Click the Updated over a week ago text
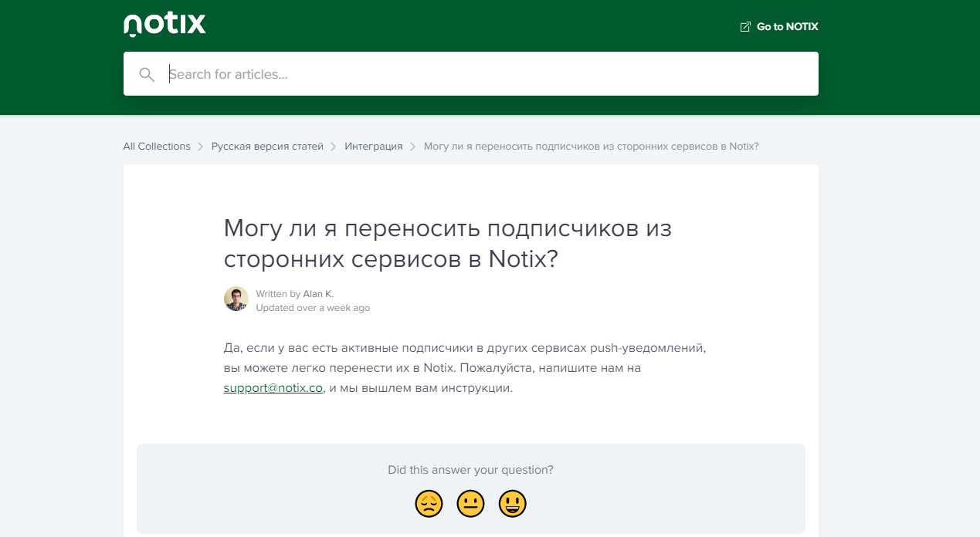Image resolution: width=980 pixels, height=537 pixels. (x=313, y=308)
